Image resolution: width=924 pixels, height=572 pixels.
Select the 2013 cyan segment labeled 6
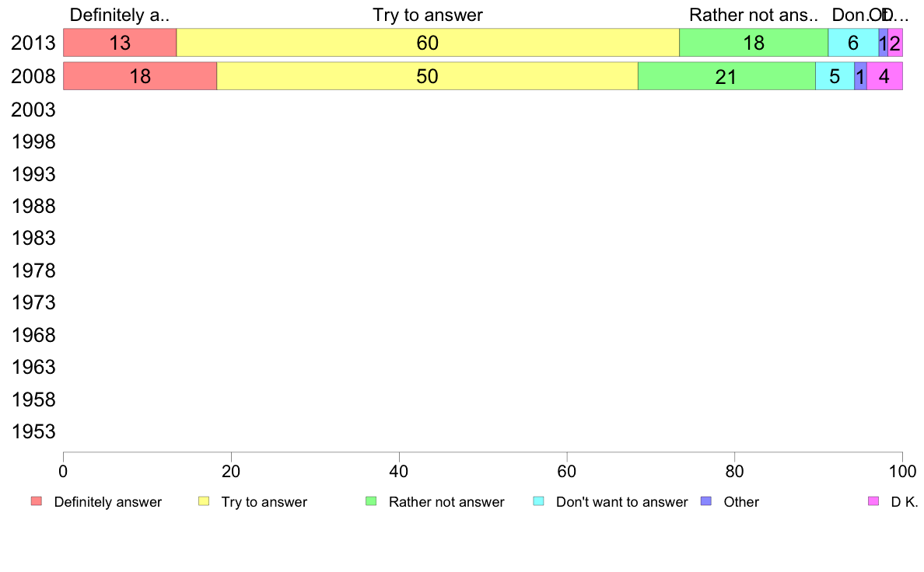click(x=853, y=43)
